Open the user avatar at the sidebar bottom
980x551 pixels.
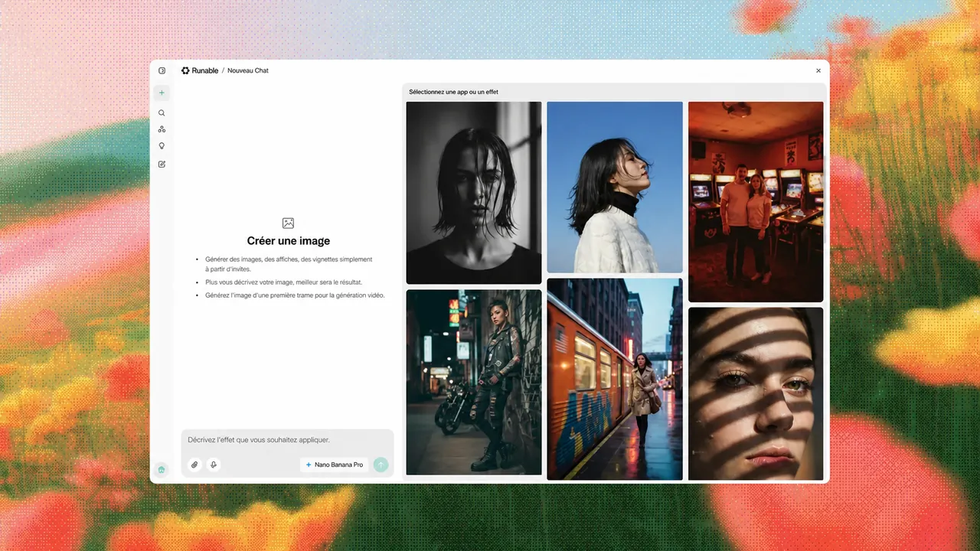(x=162, y=469)
